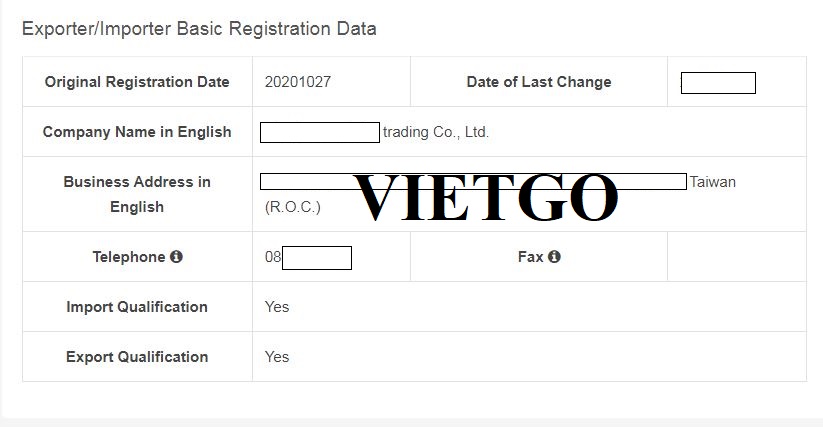The image size is (823, 427).
Task: Select the Exporter/Importer Basic Registration Data heading
Action: [x=199, y=29]
